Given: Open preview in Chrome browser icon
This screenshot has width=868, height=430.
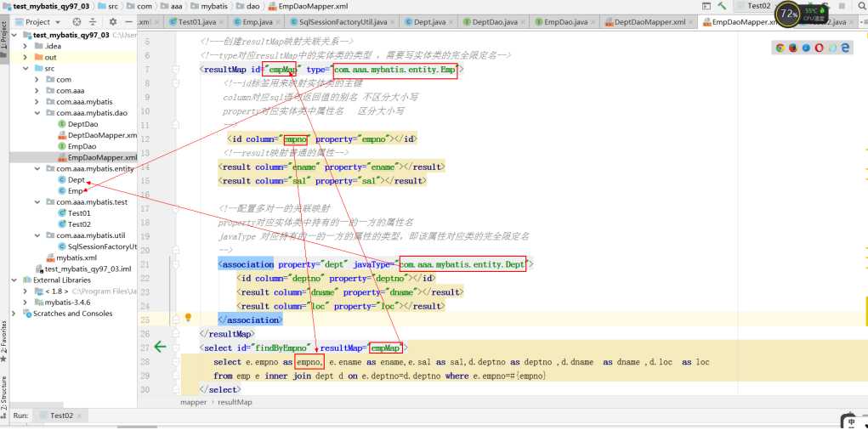Looking at the screenshot, I should [x=780, y=48].
